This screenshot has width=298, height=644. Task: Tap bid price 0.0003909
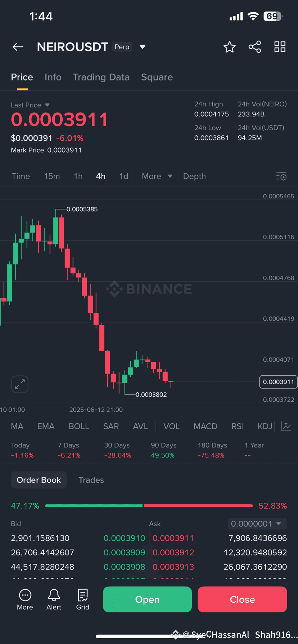coord(124,552)
